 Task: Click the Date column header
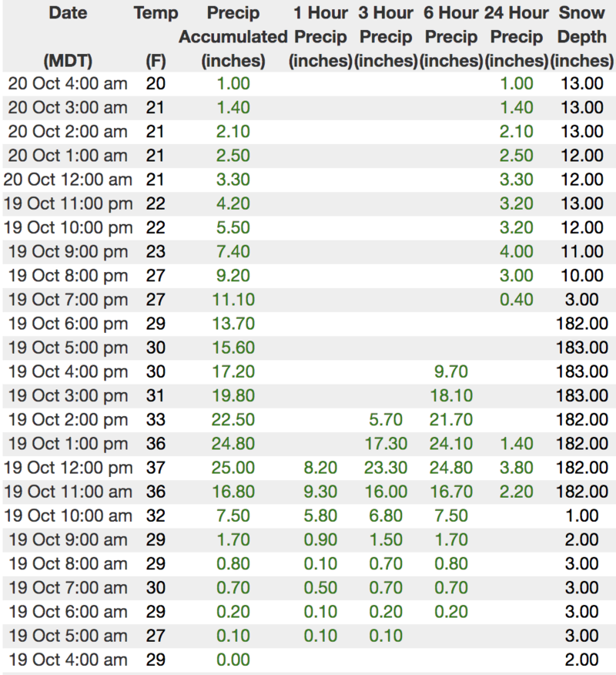click(x=67, y=13)
